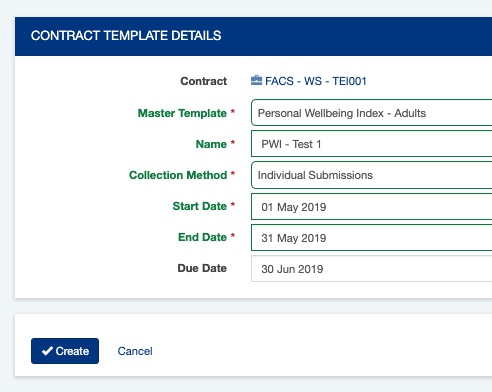492x392 pixels.
Task: Select the Start Date field showing 01 May 2019
Action: (x=371, y=206)
